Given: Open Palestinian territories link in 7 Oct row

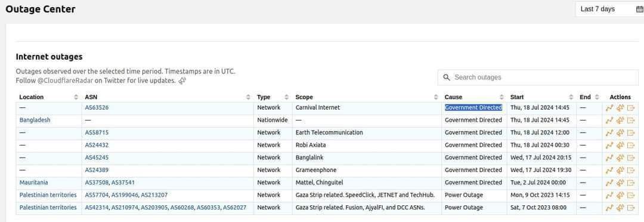Looking at the screenshot, I should coord(48,208).
